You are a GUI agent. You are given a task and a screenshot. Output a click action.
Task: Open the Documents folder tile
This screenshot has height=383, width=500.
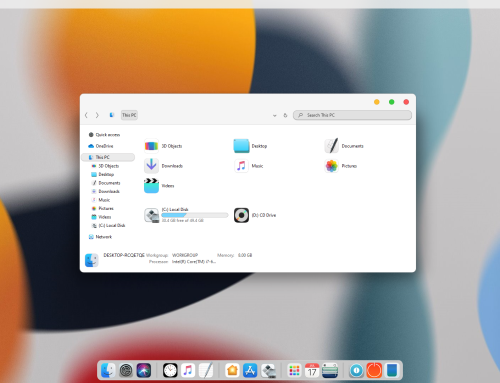tap(344, 146)
